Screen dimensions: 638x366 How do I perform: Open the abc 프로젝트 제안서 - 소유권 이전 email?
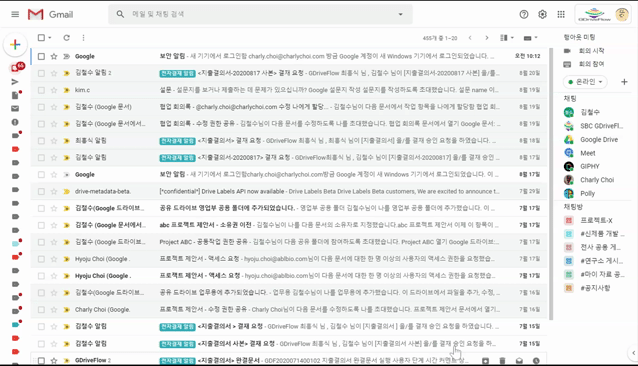click(289, 225)
